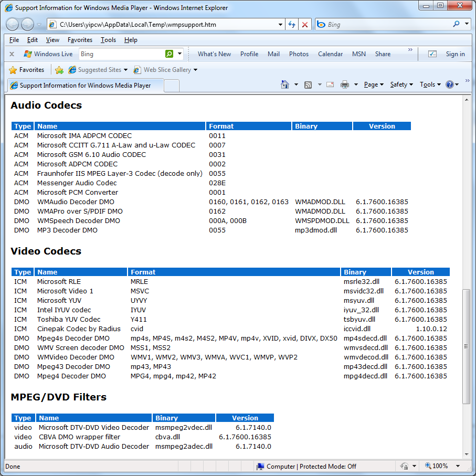Click the RSS feeds icon
This screenshot has height=476, width=476.
[308, 84]
